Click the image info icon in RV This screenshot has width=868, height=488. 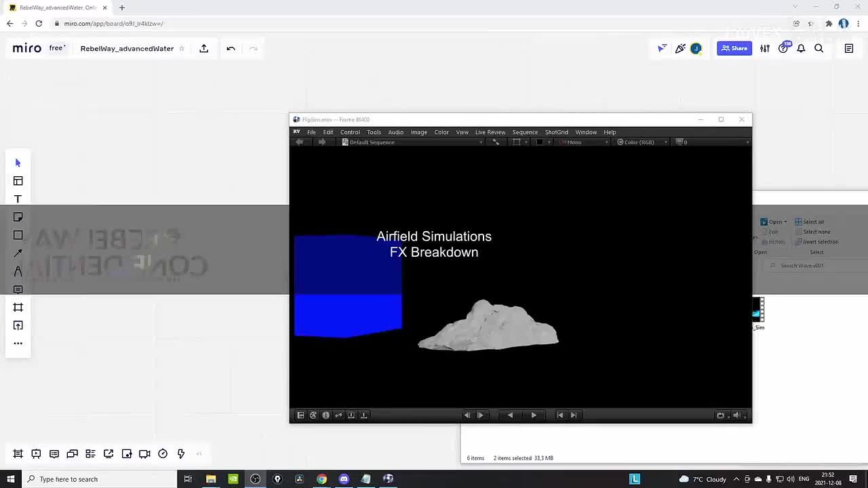325,415
